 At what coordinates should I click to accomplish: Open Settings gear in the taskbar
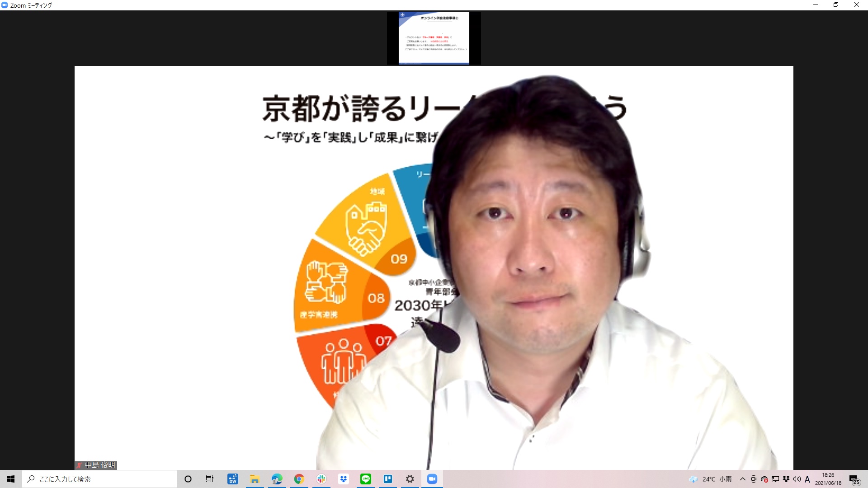(410, 479)
